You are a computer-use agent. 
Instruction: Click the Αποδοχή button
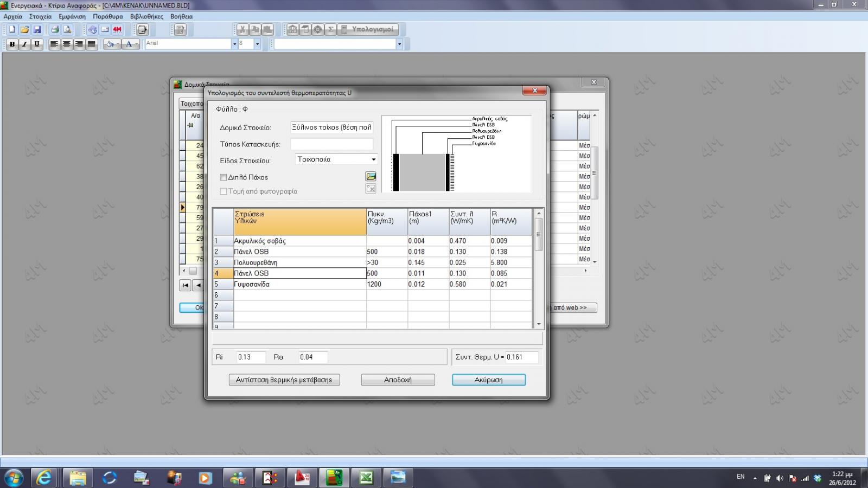tap(398, 380)
